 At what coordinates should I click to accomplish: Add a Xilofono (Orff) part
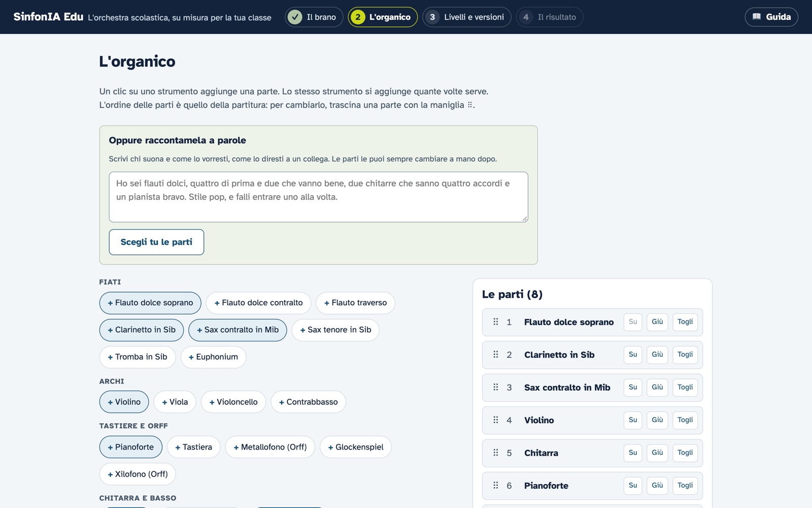138,474
